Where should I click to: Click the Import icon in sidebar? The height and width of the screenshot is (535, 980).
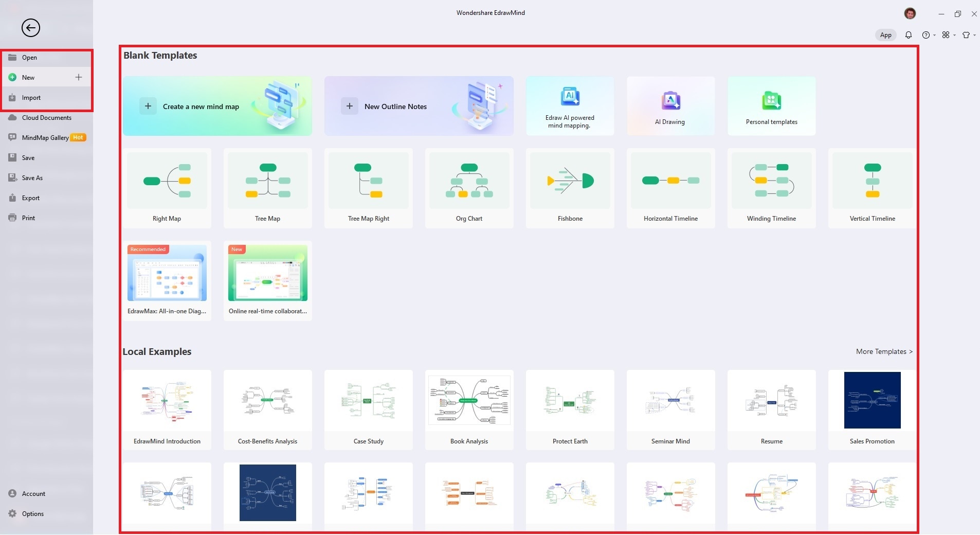12,97
